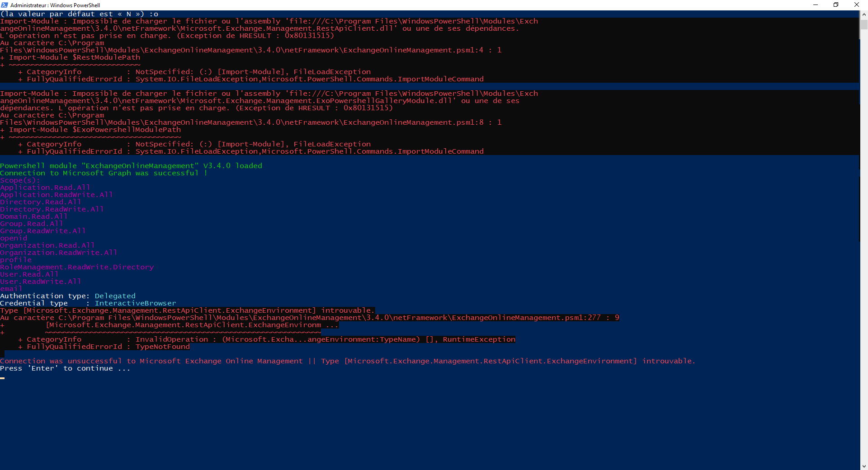
Task: Click the scrollbar up arrow
Action: 864,14
